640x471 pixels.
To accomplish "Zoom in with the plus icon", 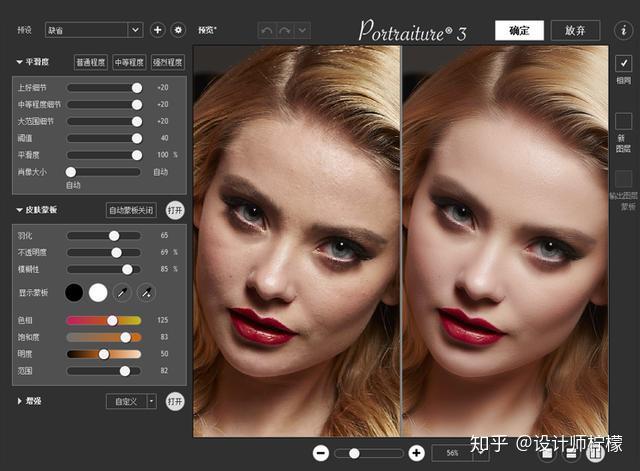I will [x=417, y=453].
